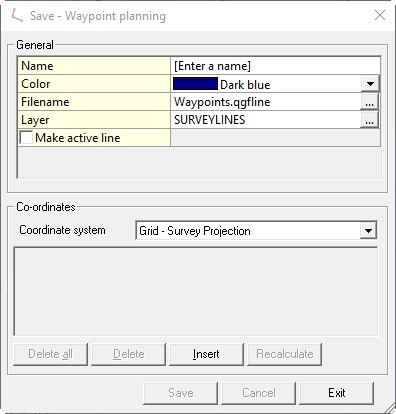
Task: Open the Filename browse ellipsis button
Action: click(x=369, y=101)
